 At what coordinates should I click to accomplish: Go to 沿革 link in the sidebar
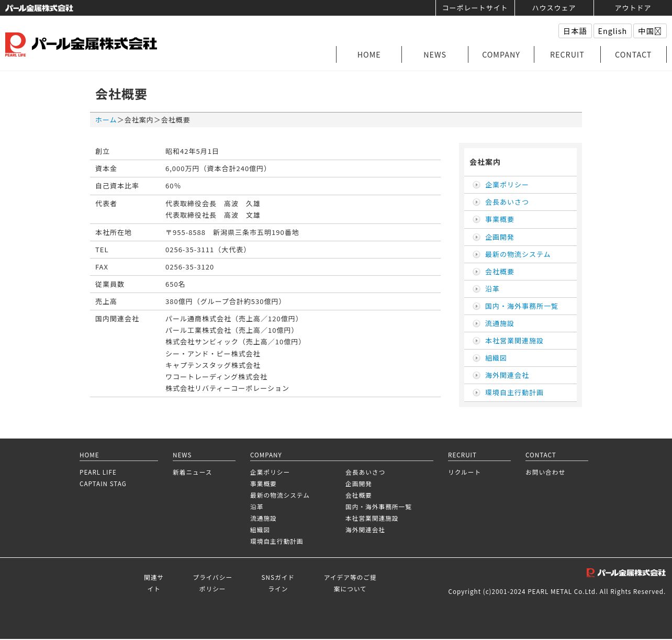tap(492, 289)
